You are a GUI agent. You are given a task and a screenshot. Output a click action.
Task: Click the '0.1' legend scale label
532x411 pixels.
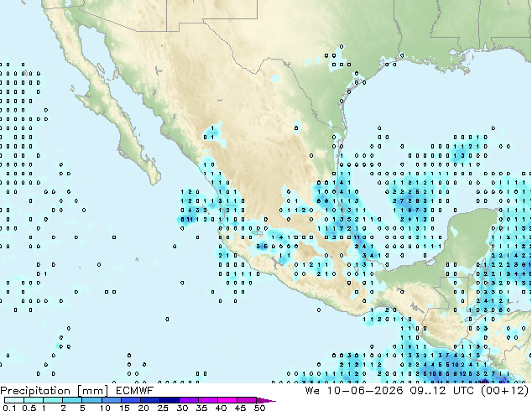click(9, 408)
